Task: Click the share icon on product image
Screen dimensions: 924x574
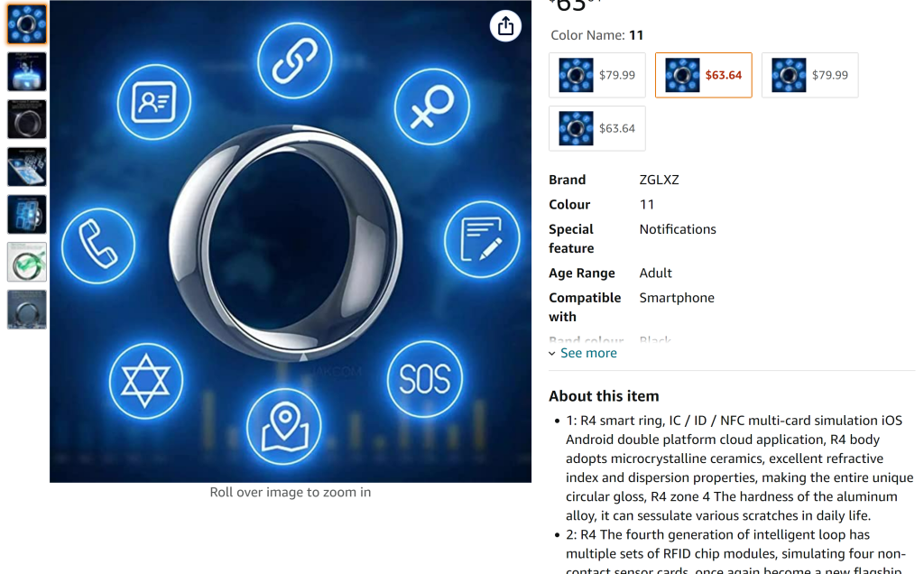Action: pos(505,25)
